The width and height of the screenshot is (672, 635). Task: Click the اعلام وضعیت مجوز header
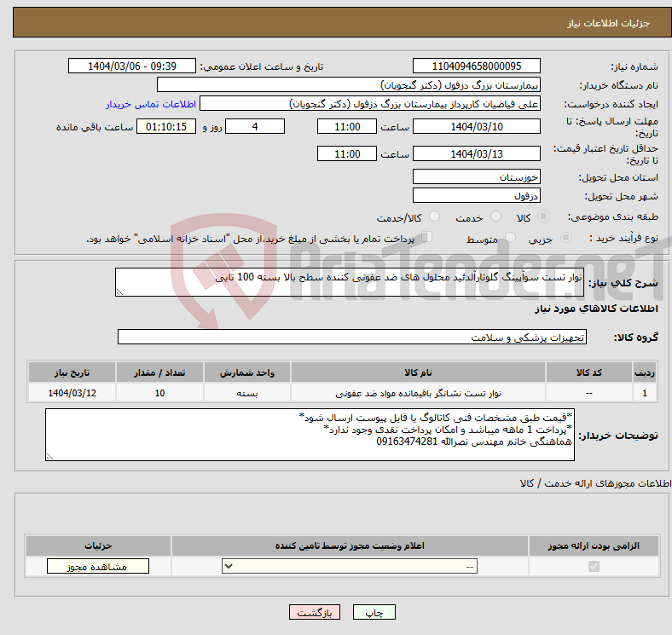[x=350, y=546]
